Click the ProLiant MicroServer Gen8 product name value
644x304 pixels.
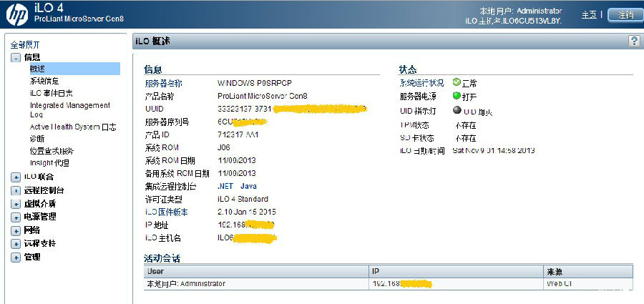coord(263,96)
